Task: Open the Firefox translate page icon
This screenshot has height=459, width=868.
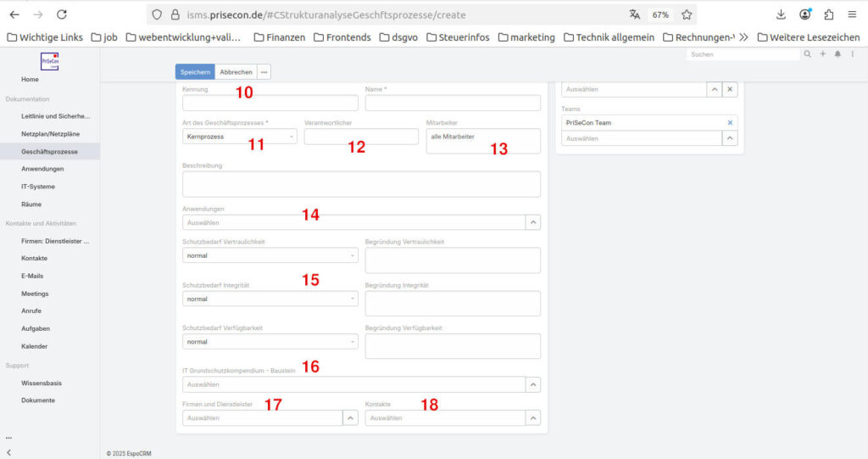Action: [x=635, y=14]
